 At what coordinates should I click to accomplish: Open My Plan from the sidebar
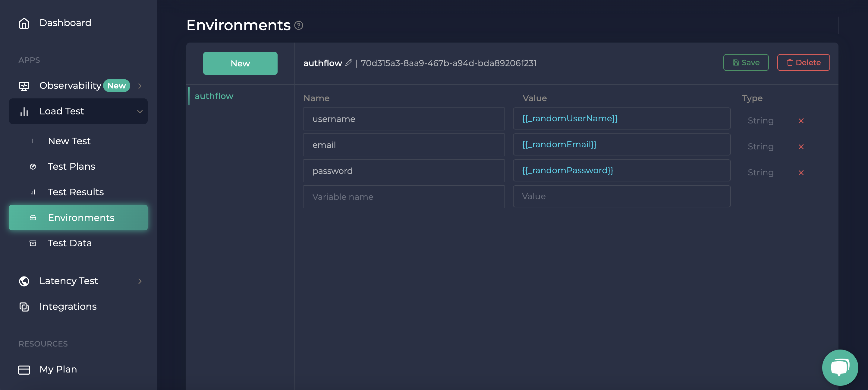click(x=58, y=369)
